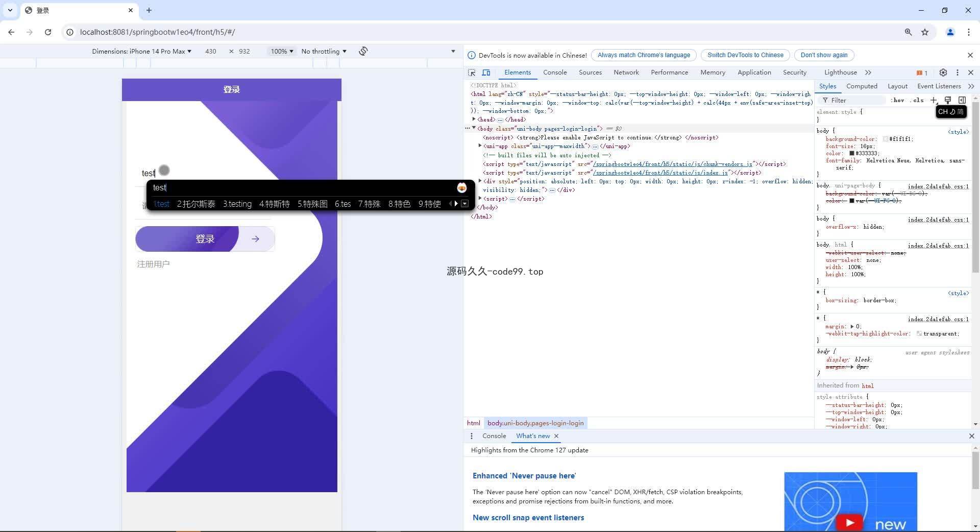The image size is (980, 532).
Task: Click the rendering emulations brush icon
Action: (x=948, y=100)
